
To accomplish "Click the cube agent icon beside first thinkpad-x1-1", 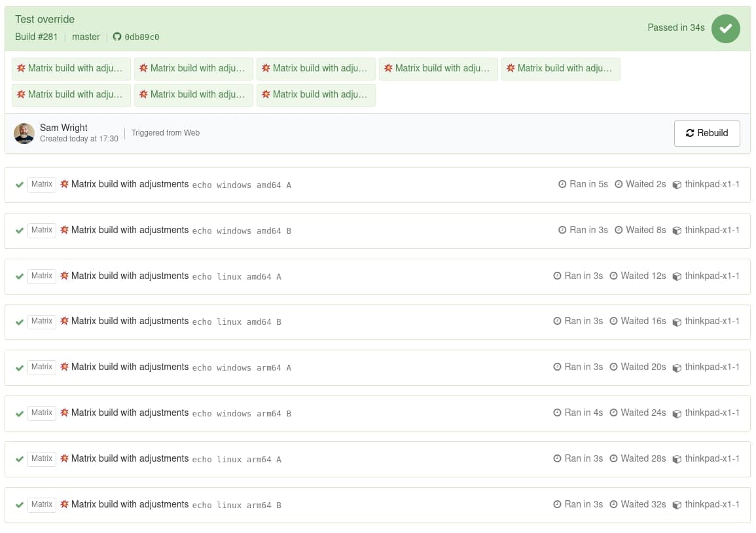I will [677, 185].
